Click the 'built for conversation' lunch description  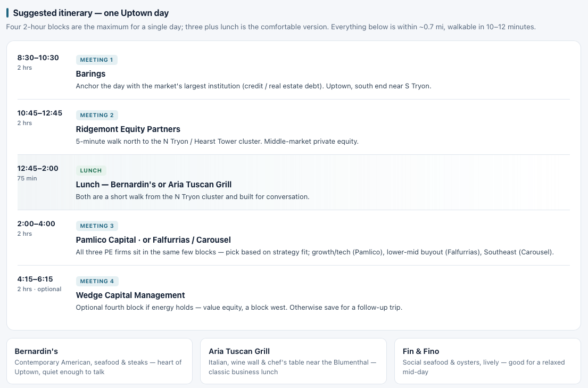[x=193, y=196]
